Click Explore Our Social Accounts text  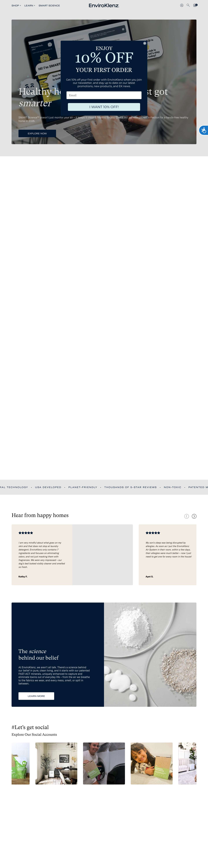click(x=34, y=735)
